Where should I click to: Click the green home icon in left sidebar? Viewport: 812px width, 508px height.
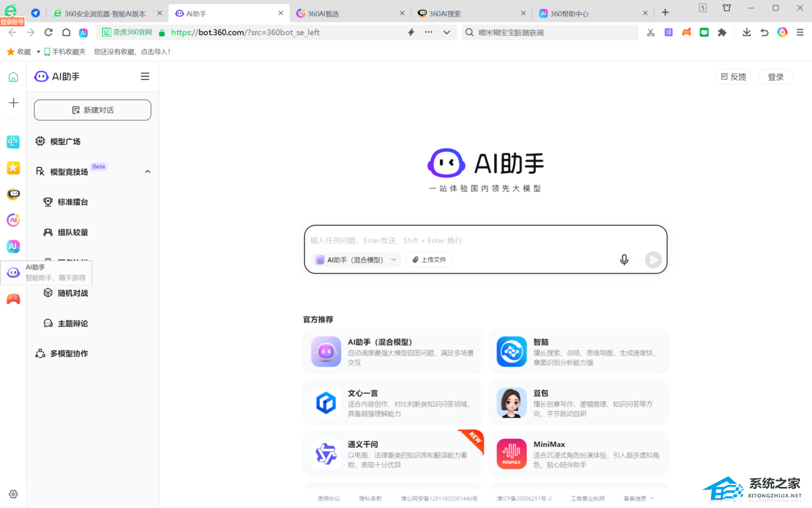(x=13, y=77)
